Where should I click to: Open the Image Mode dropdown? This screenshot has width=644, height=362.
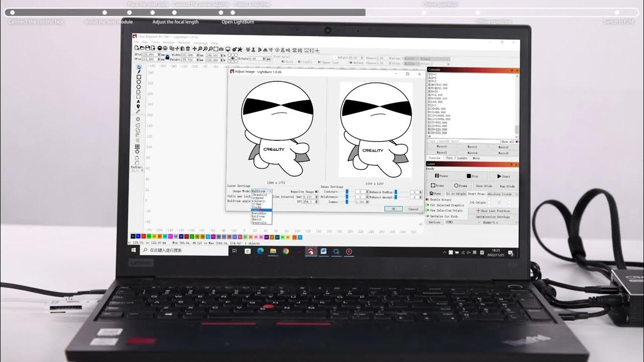[262, 192]
